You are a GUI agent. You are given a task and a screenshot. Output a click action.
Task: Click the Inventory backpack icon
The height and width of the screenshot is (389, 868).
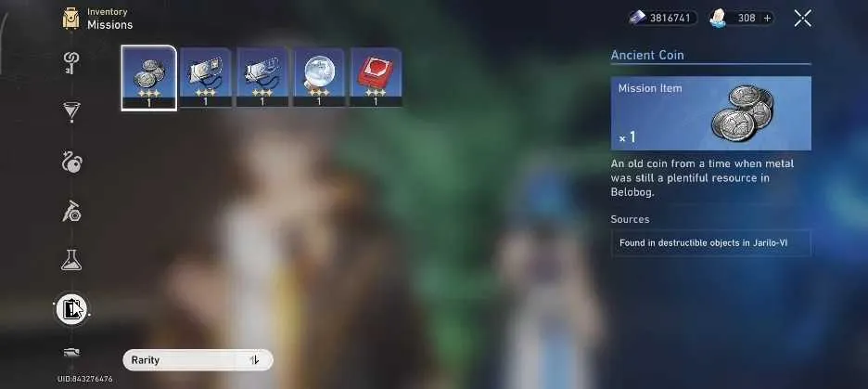(70, 19)
